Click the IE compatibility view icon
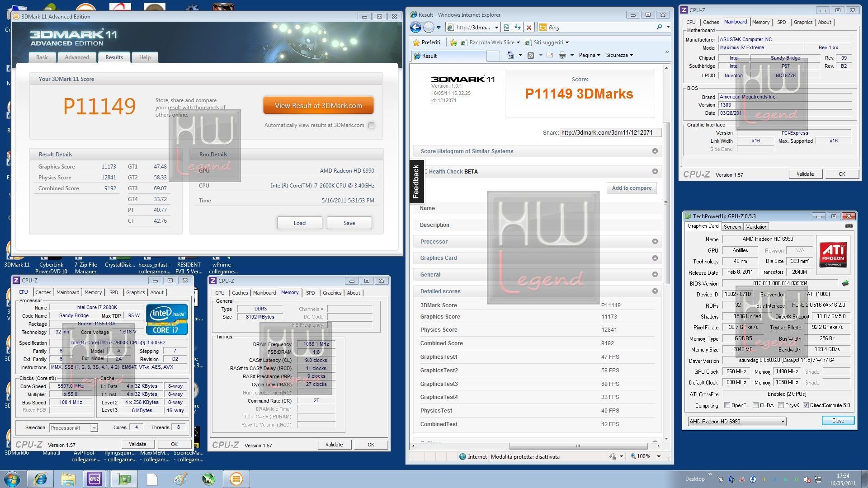Screen dimensions: 868x488 coord(506,28)
